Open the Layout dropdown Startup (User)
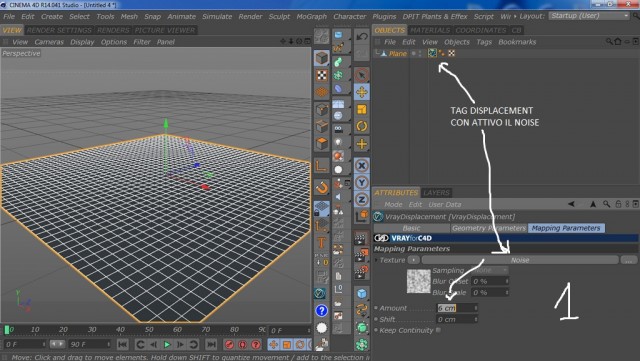The image size is (640, 361). 589,16
